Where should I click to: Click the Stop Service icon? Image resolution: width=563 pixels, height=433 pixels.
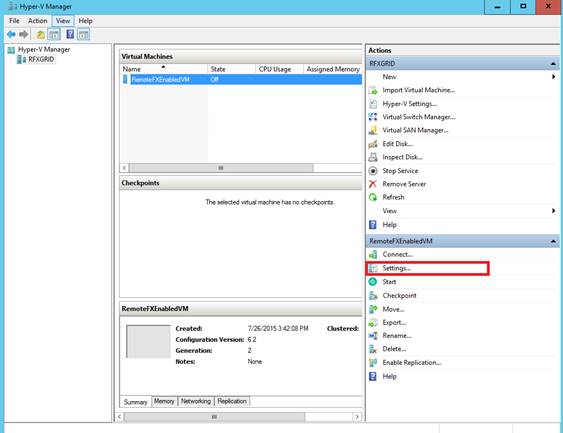pyautogui.click(x=373, y=171)
